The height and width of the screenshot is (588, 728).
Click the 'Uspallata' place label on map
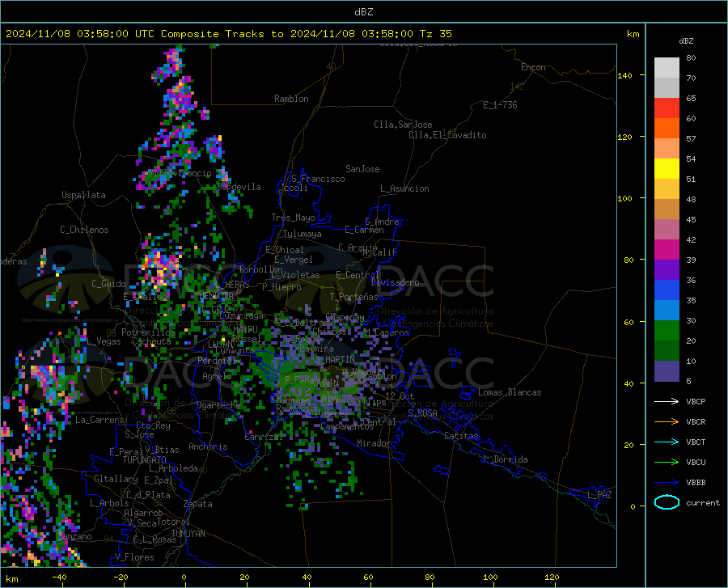83,196
